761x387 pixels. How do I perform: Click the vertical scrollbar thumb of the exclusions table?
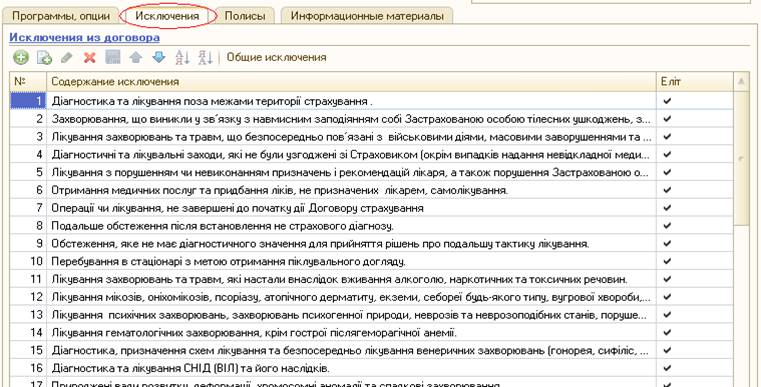tap(741, 158)
